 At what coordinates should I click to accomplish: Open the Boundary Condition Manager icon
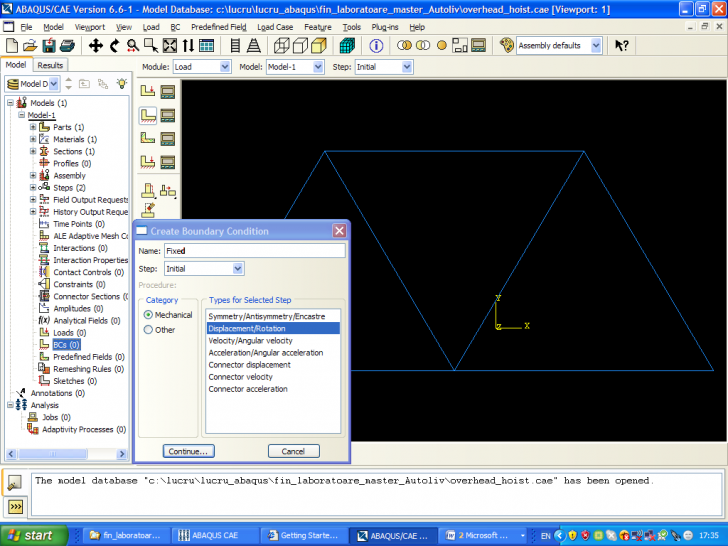[x=168, y=115]
